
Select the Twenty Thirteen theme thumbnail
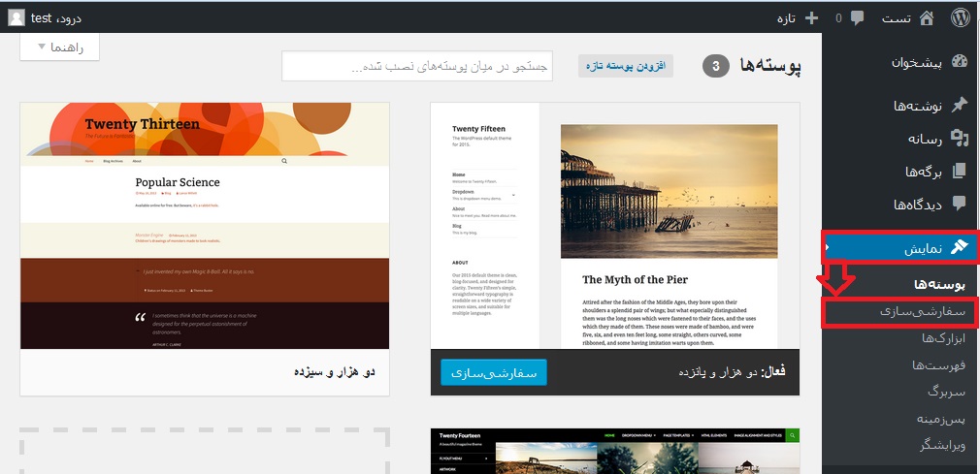(205, 226)
